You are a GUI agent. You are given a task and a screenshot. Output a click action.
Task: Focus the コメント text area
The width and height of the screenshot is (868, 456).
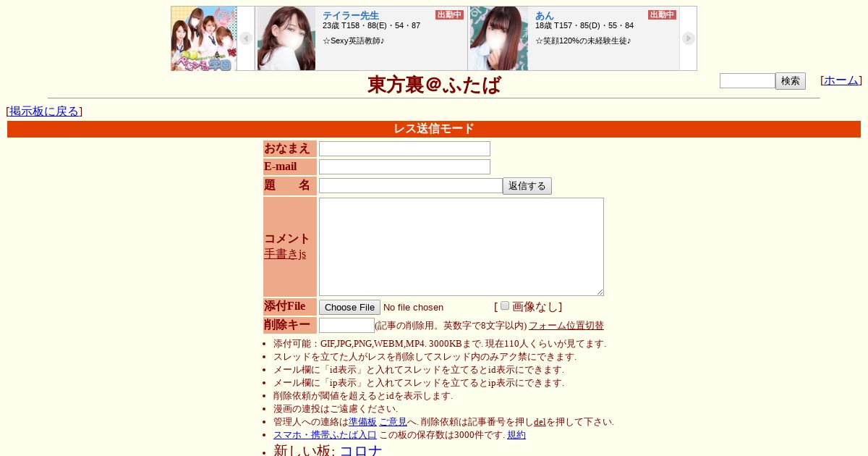(x=461, y=247)
